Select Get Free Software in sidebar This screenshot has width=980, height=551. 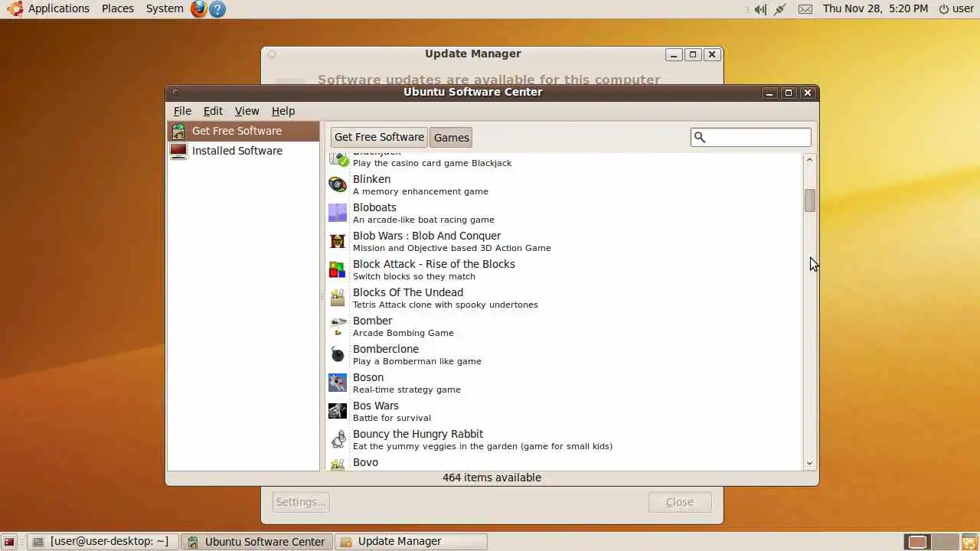click(243, 131)
